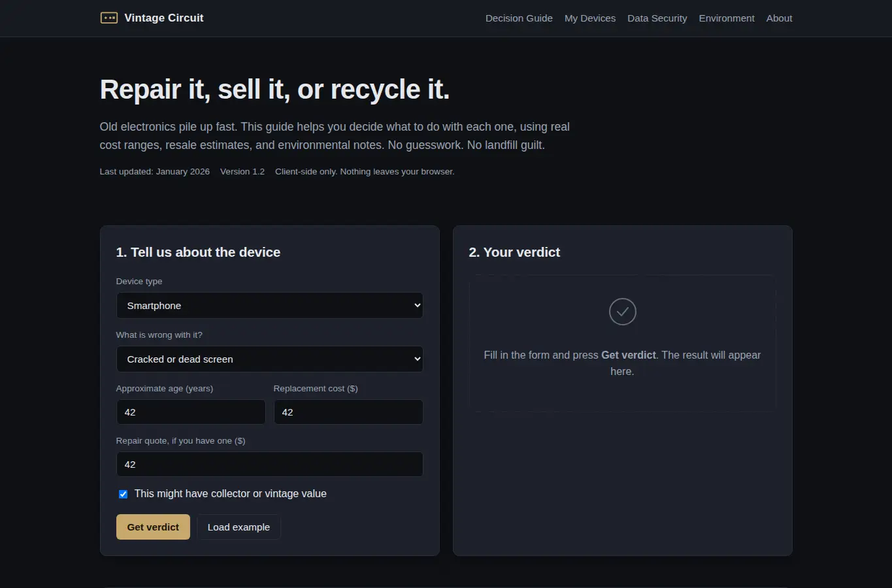Focus the Replacement cost ($) field

pos(348,412)
